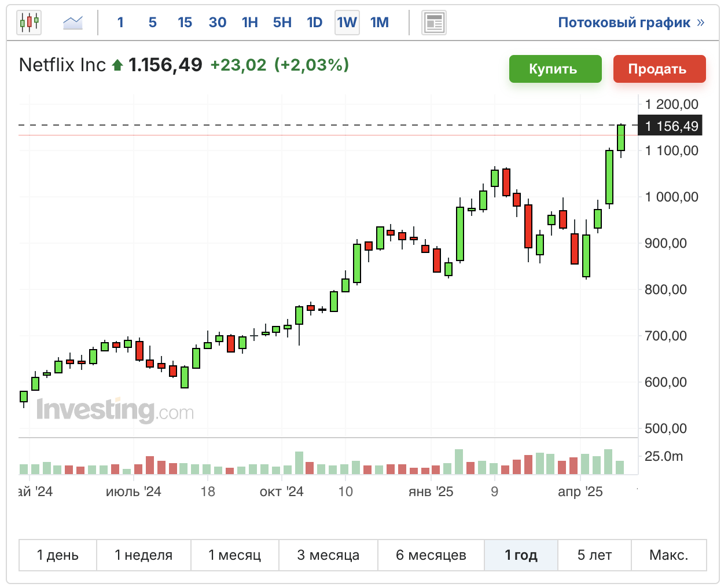This screenshot has height=587, width=728.
Task: Show the 6 месяцев range
Action: (x=431, y=555)
